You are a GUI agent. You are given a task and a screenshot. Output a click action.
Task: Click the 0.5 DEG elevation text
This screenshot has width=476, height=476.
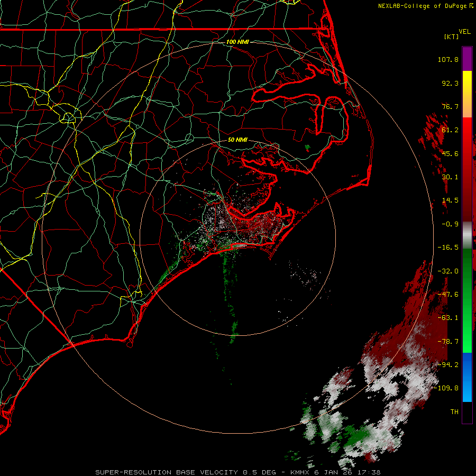pos(259,472)
